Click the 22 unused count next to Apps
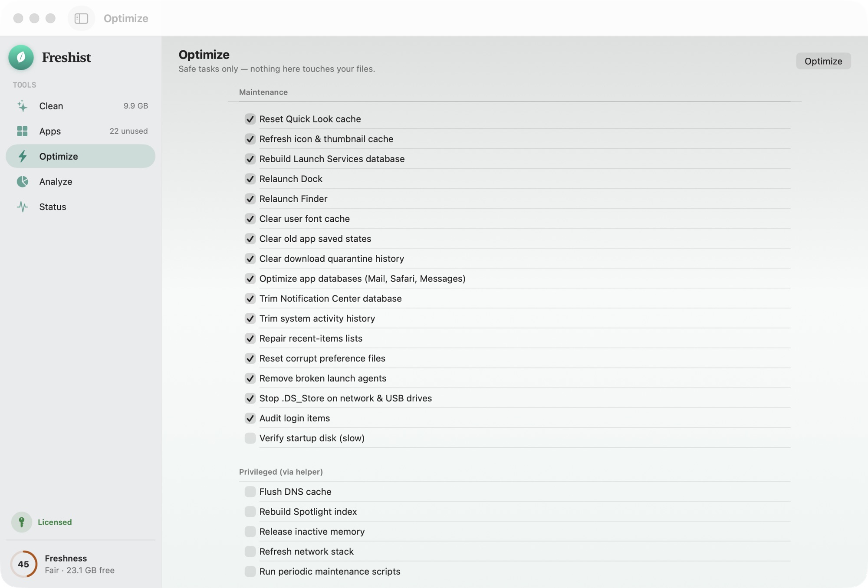 click(x=128, y=131)
